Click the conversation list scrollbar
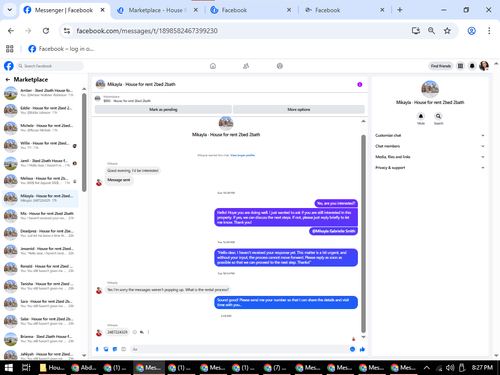 point(84,142)
